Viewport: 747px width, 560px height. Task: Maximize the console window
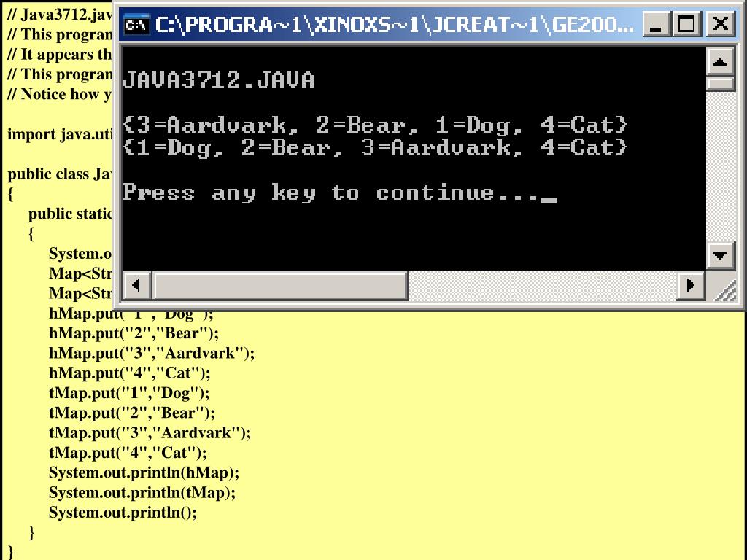click(686, 24)
